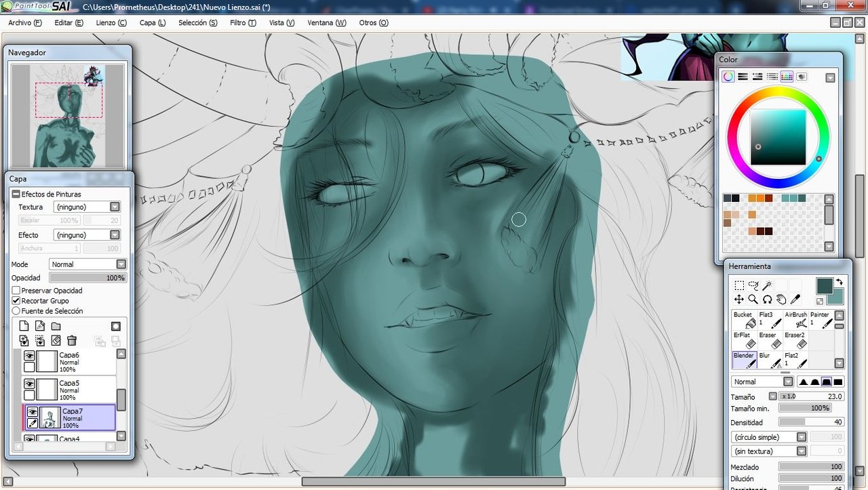Select the rectangular Selection tool
This screenshot has width=868, height=490.
pyautogui.click(x=739, y=285)
